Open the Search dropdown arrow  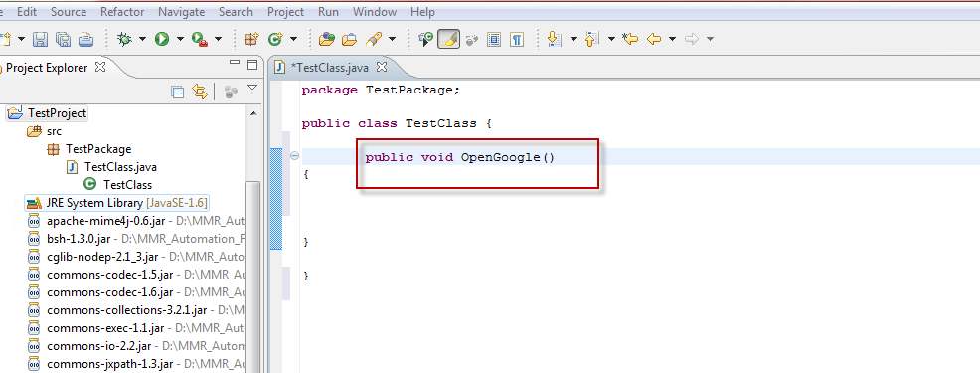(x=392, y=40)
